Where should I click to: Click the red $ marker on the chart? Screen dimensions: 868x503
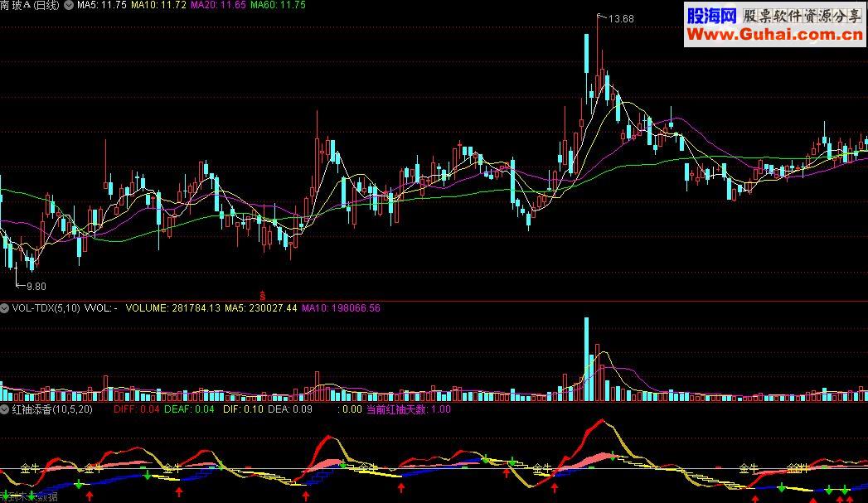(263, 296)
